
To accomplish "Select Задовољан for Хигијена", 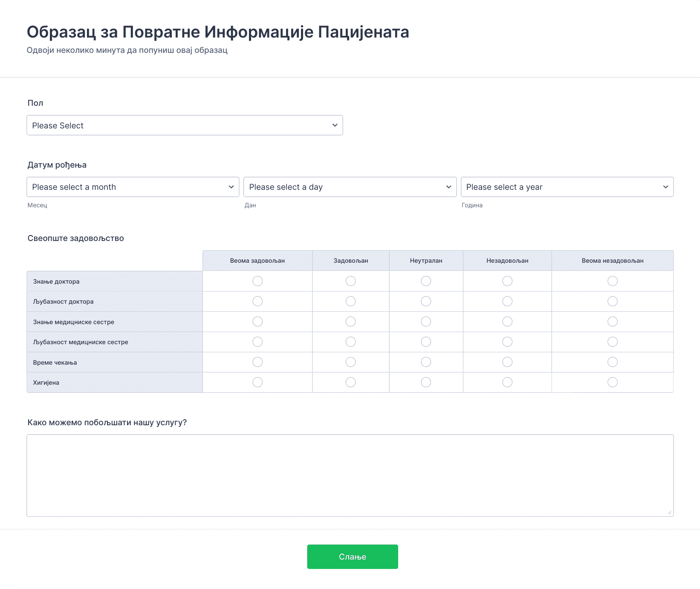I will coord(350,382).
